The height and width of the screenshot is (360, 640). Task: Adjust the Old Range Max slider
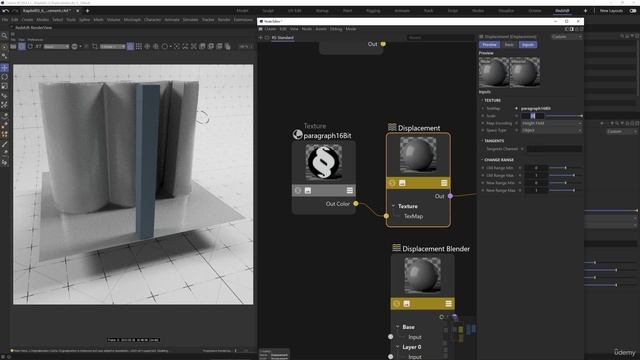pos(565,176)
